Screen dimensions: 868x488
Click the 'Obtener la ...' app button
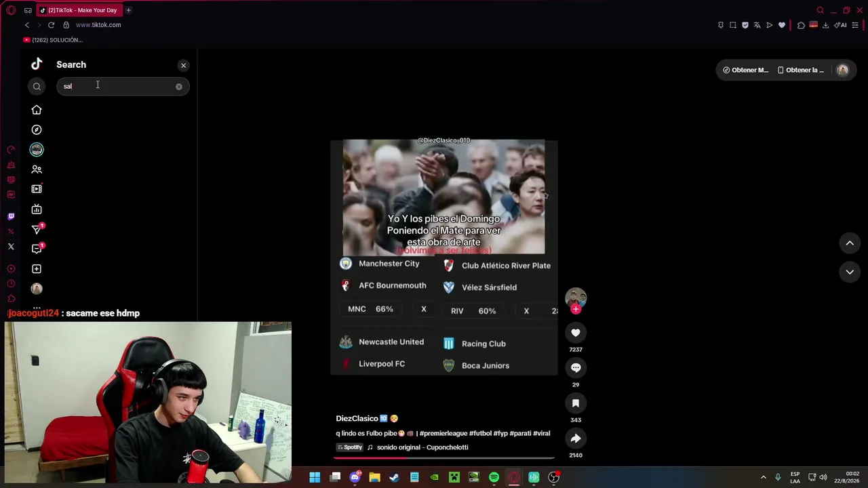[x=801, y=70]
